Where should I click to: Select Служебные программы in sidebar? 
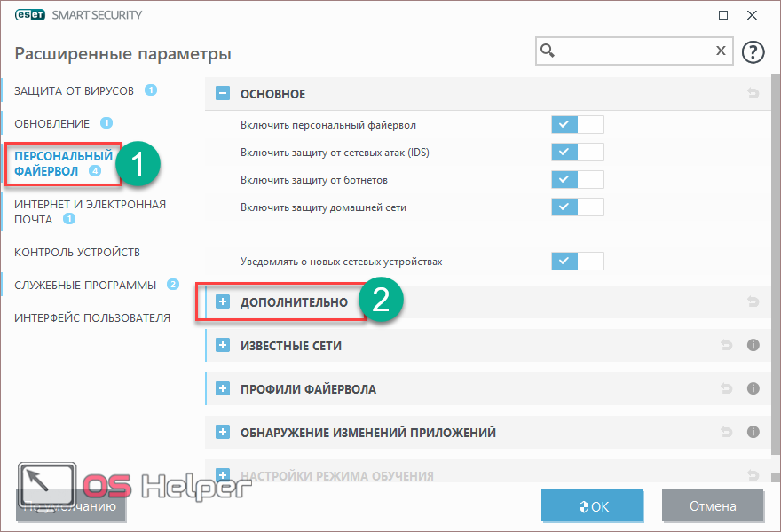tap(84, 285)
